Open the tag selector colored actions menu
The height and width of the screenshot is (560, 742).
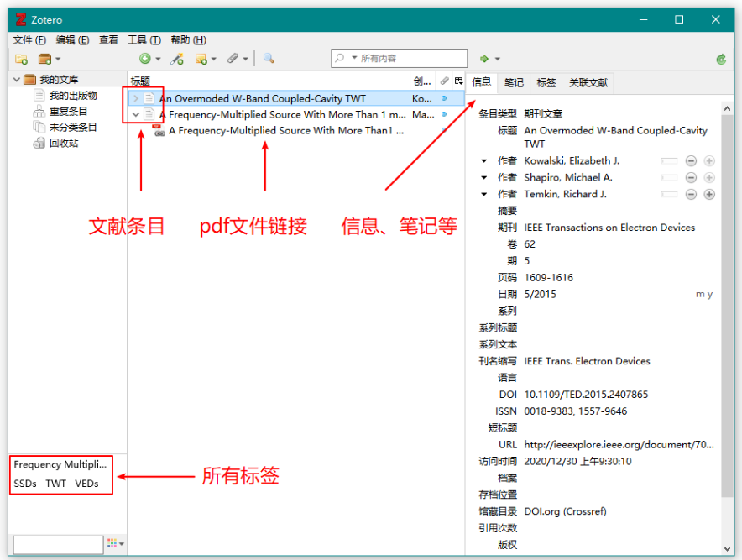pos(115,543)
